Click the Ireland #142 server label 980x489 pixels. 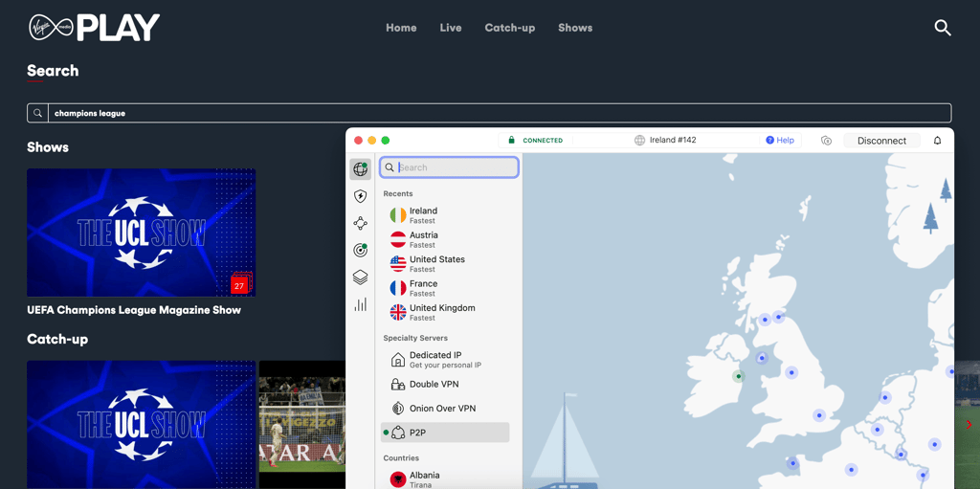click(x=673, y=140)
